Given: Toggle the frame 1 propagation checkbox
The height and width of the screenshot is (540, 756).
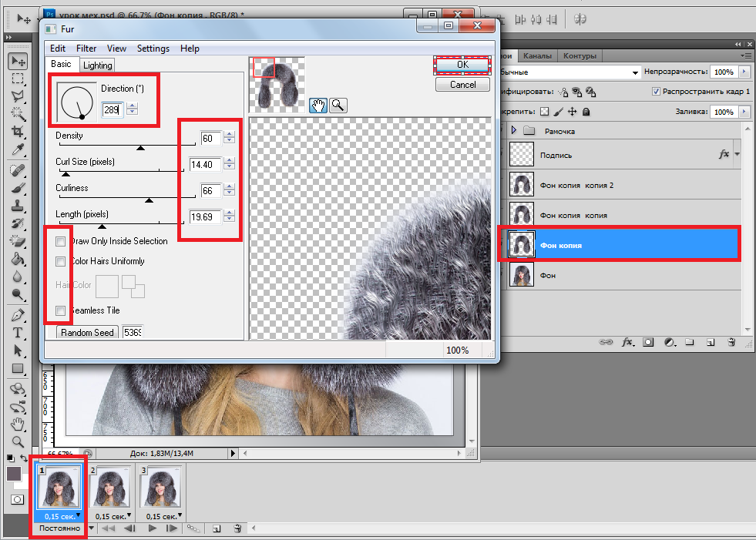Looking at the screenshot, I should [656, 91].
